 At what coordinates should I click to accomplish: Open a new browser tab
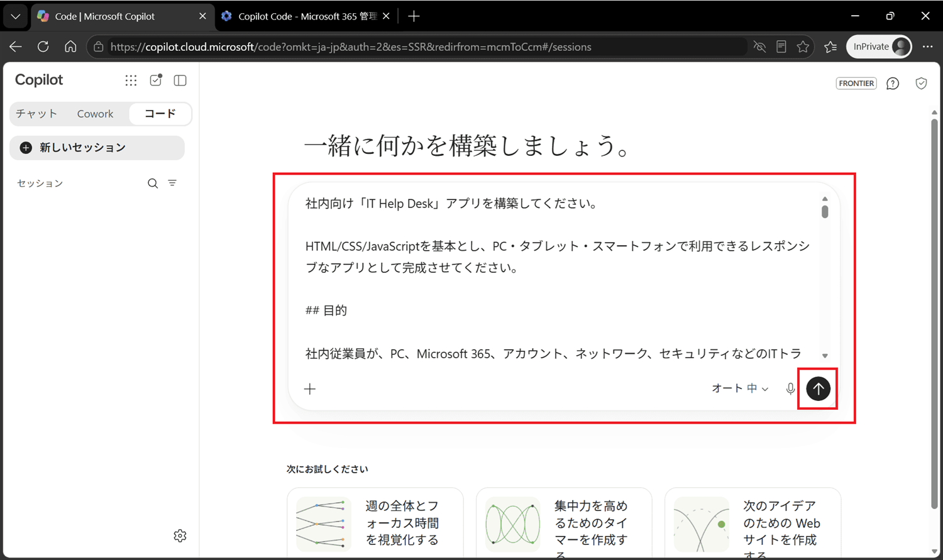414,16
